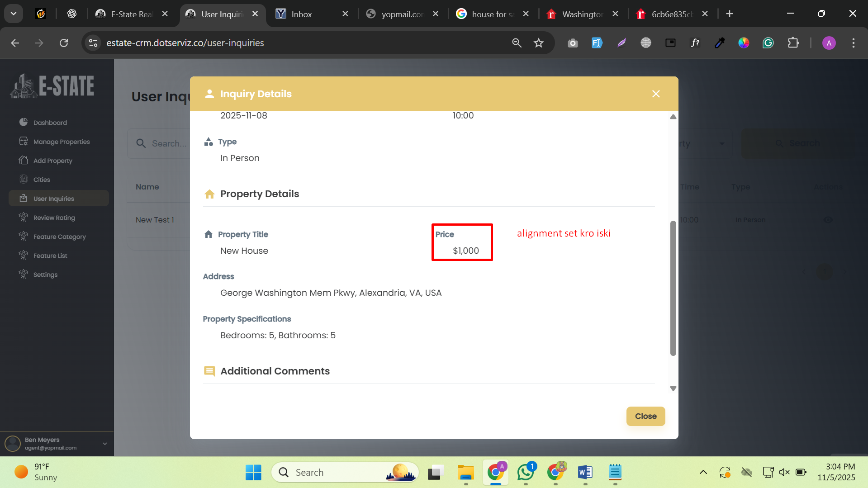This screenshot has width=868, height=488.
Task: Switch to the Inbox browser tab
Action: 302,14
